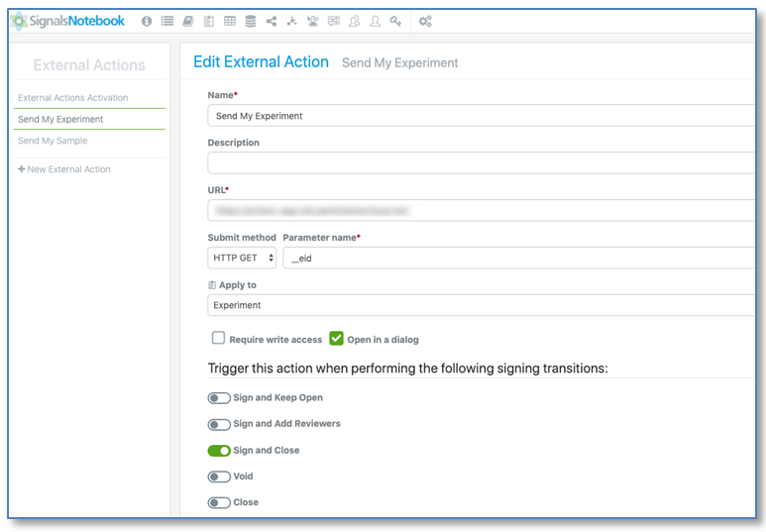Open the settings gears icon
Image resolution: width=766 pixels, height=532 pixels.
(x=425, y=21)
